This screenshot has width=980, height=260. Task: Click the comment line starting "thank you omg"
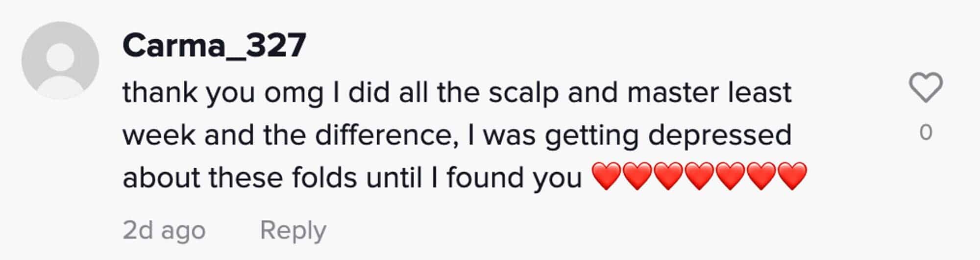pyautogui.click(x=457, y=93)
